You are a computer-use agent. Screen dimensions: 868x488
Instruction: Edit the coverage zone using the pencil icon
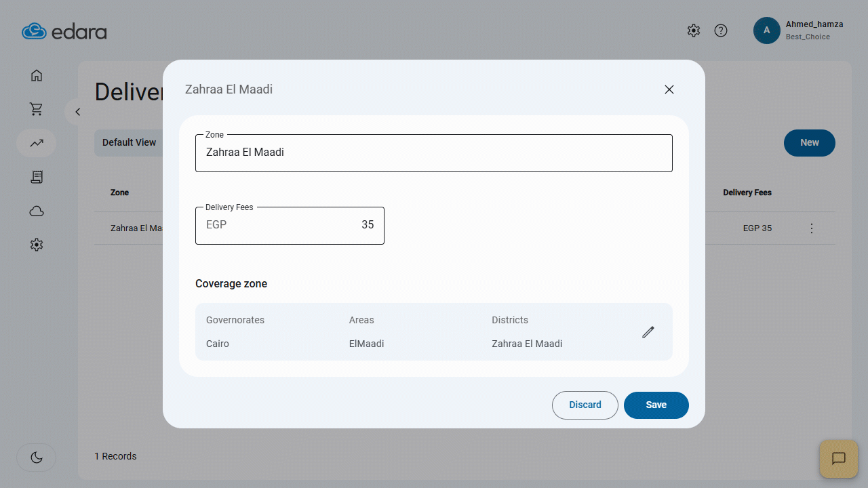tap(648, 332)
